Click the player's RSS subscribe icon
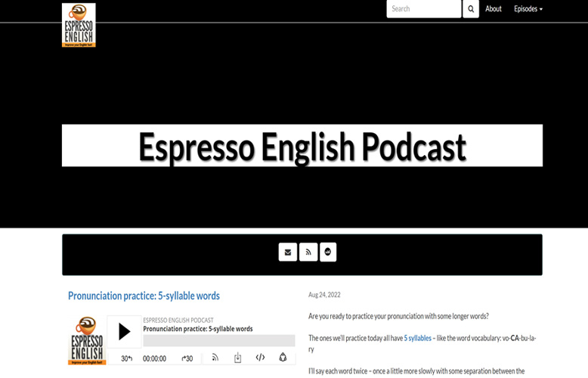This screenshot has width=588, height=378. (x=215, y=358)
